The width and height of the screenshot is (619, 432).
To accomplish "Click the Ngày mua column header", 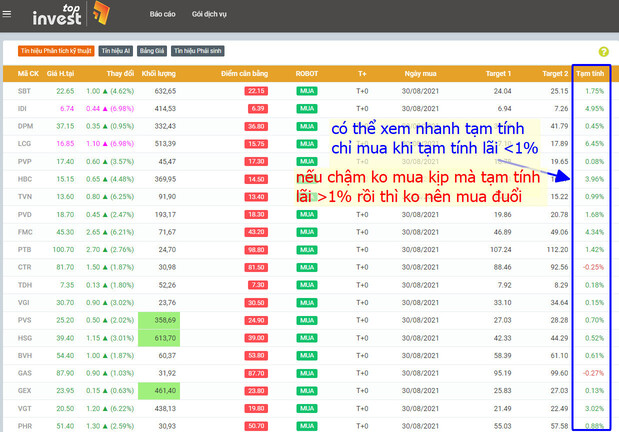I will 420,73.
